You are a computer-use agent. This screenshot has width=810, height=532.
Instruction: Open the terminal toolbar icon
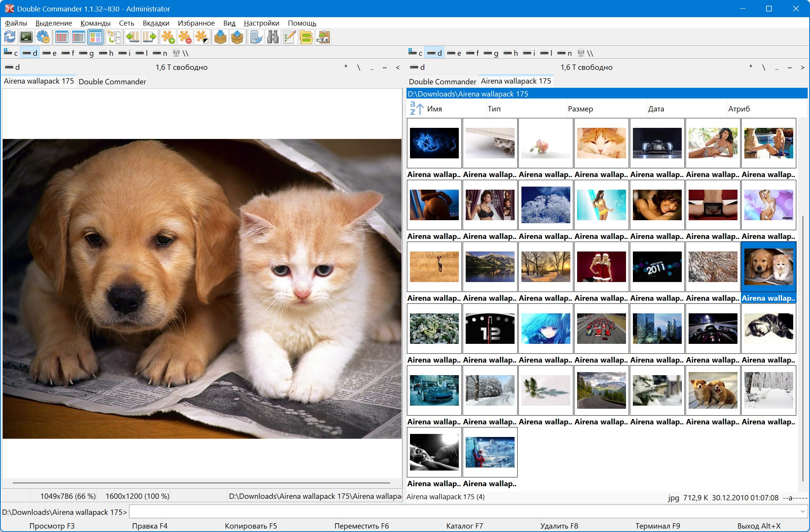click(26, 37)
